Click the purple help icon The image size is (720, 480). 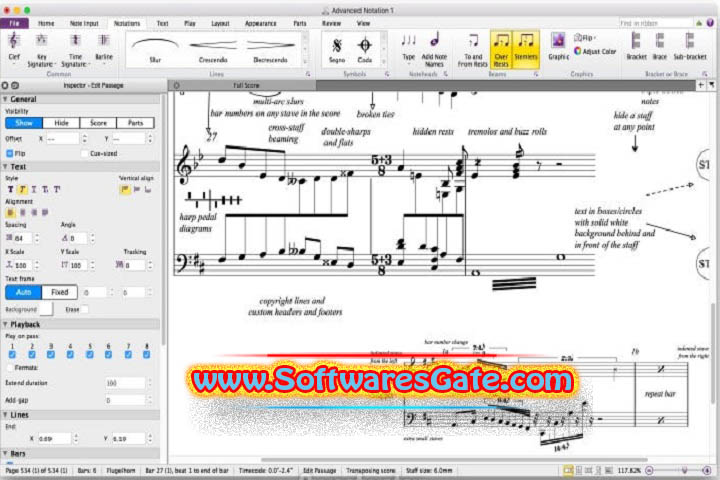(710, 23)
